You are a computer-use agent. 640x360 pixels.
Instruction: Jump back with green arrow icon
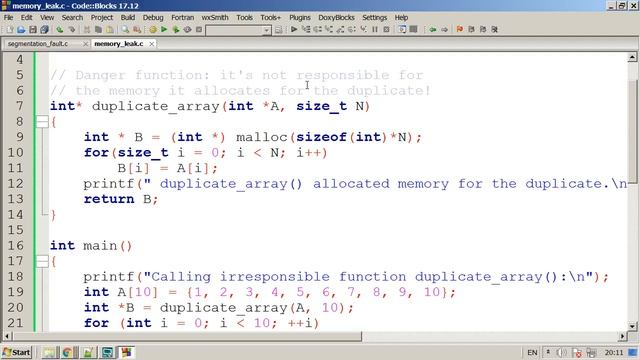[433, 29]
